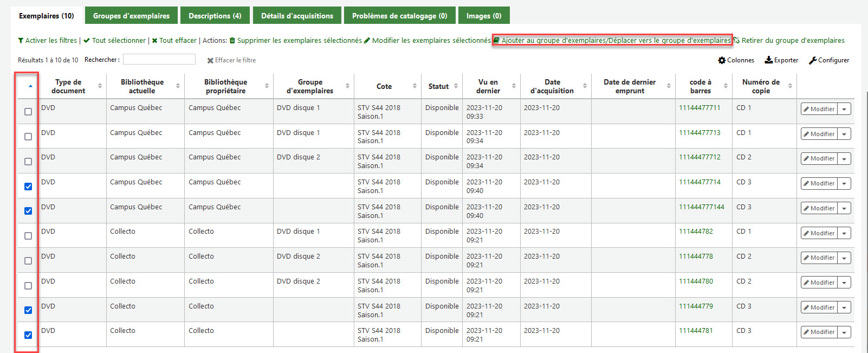This screenshot has height=353, width=868.
Task: Check the box for barcode 111444778
Action: click(28, 261)
